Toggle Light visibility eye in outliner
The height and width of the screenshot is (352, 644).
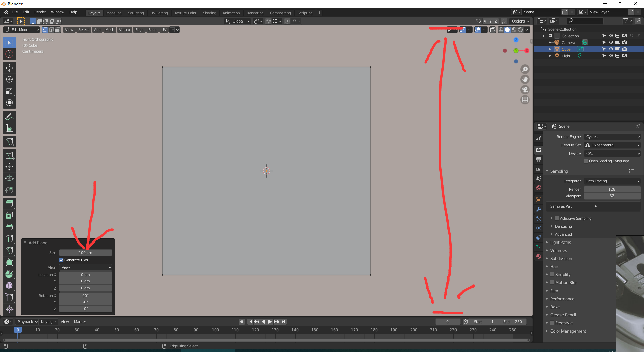coord(611,56)
